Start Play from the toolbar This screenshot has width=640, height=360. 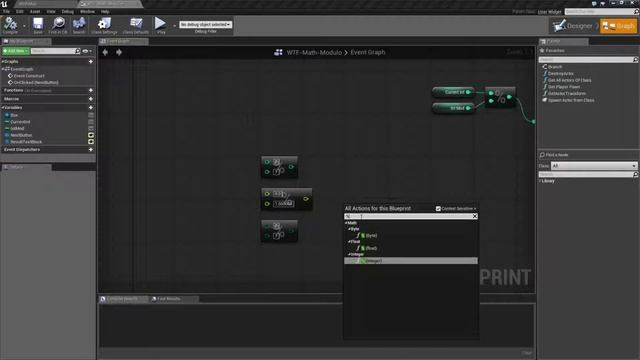click(x=160, y=24)
